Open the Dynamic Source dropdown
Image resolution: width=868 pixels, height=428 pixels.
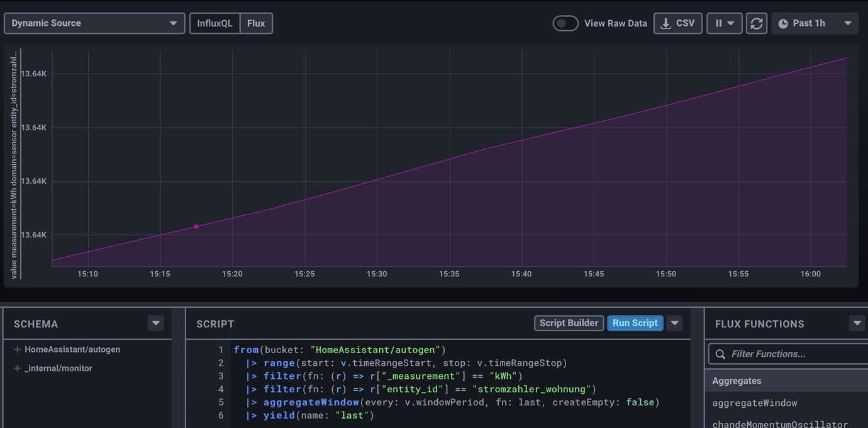[94, 23]
